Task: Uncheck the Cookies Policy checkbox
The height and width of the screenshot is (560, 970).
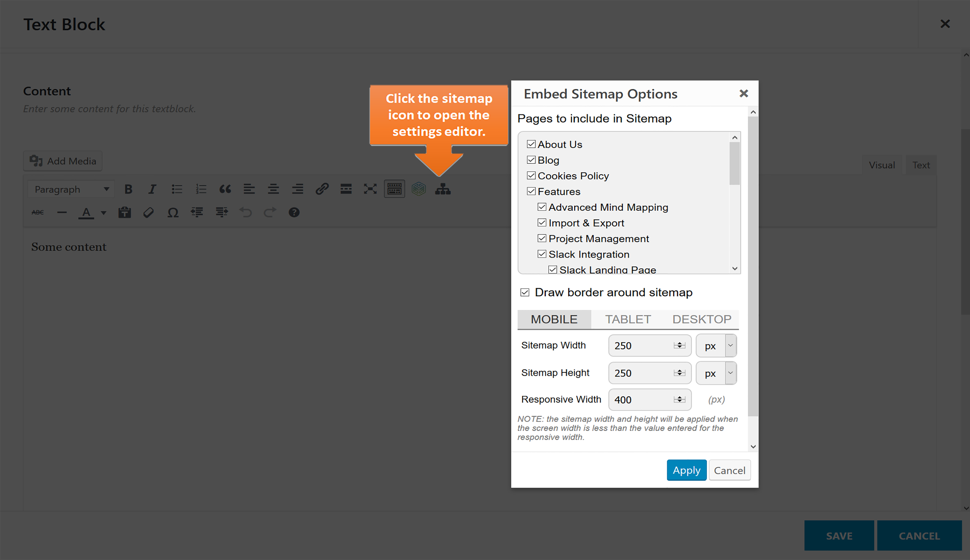Action: coord(531,176)
